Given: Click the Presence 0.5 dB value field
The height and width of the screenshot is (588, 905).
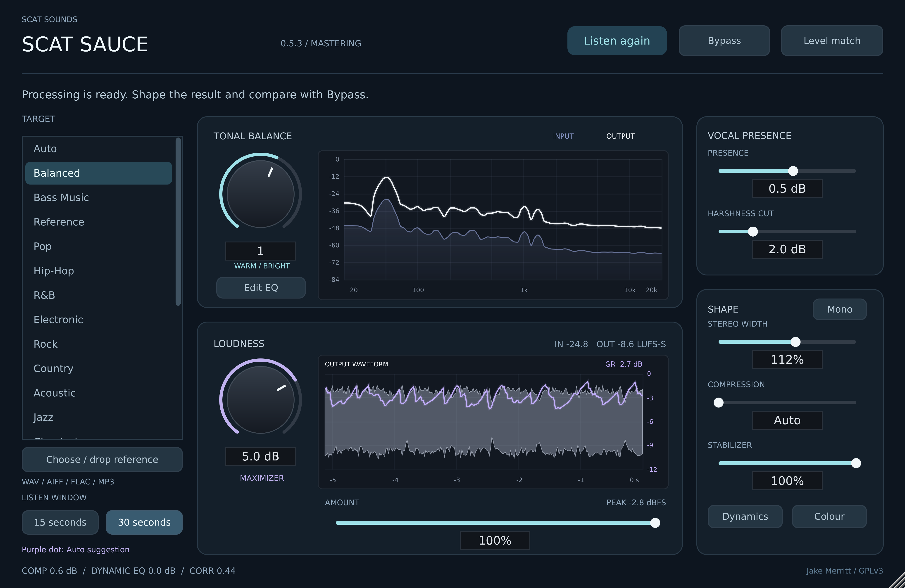Looking at the screenshot, I should pyautogui.click(x=787, y=189).
